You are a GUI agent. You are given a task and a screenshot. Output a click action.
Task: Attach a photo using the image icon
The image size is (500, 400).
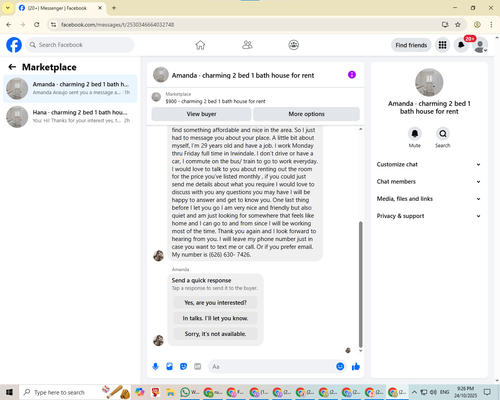tap(170, 367)
